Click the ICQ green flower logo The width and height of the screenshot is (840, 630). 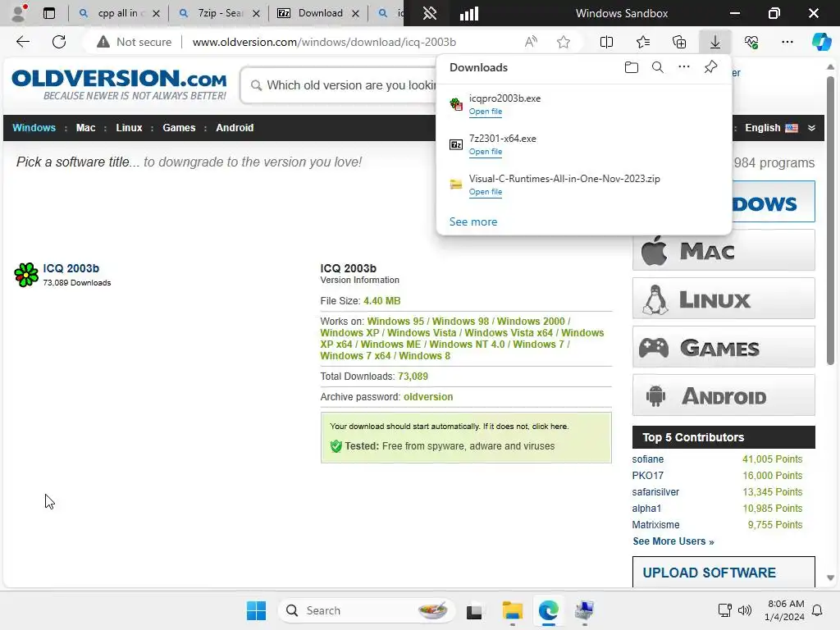pos(26,275)
